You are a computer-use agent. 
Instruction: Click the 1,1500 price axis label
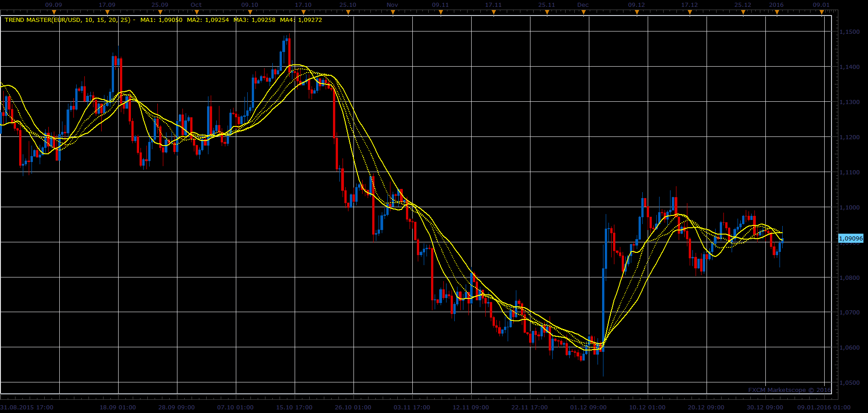849,32
